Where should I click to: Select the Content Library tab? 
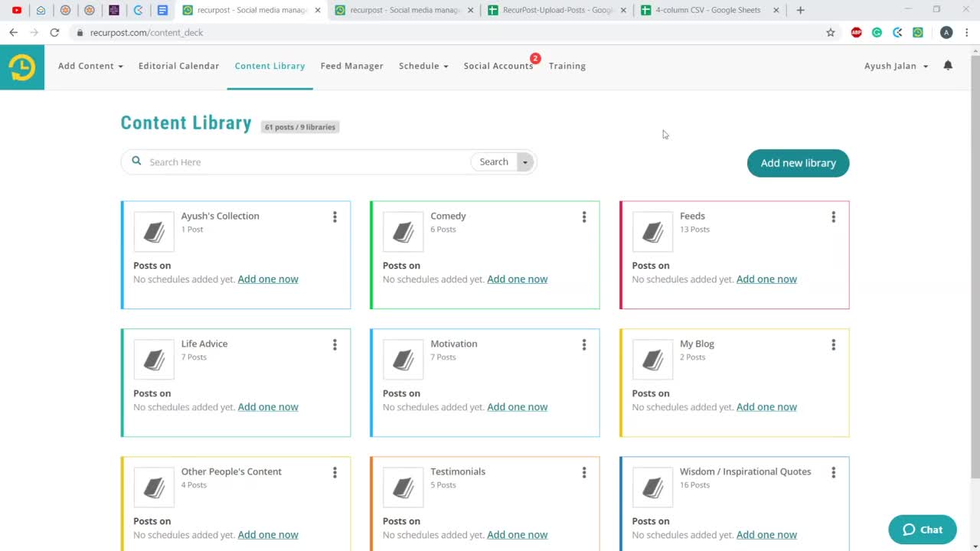pos(269,66)
